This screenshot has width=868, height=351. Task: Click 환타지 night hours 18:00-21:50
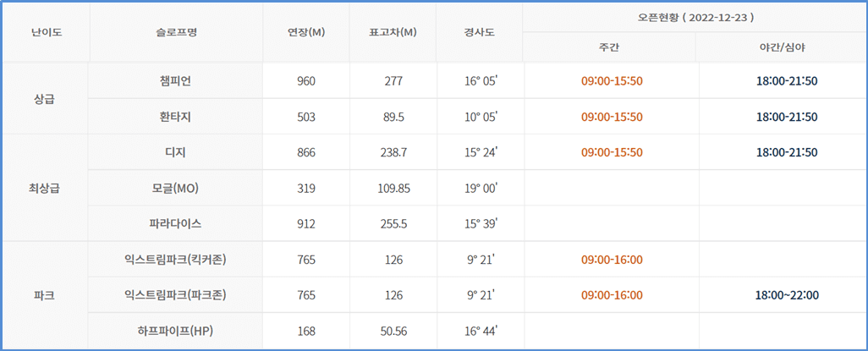(x=787, y=118)
